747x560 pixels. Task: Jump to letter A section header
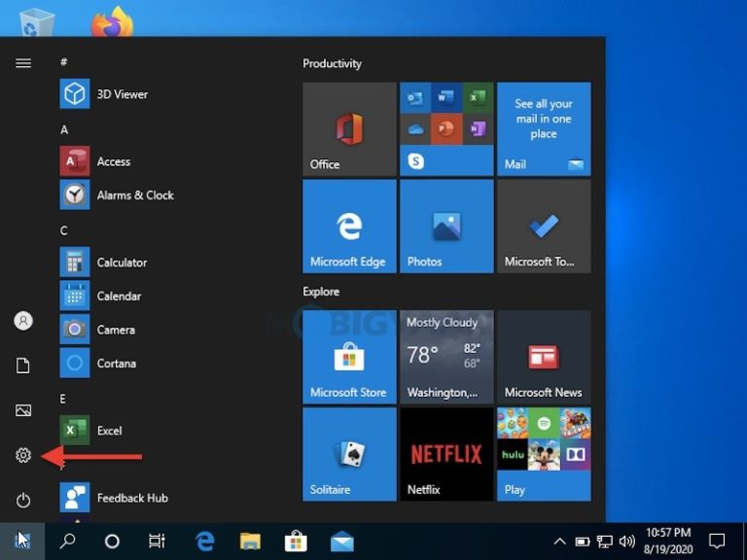(64, 129)
